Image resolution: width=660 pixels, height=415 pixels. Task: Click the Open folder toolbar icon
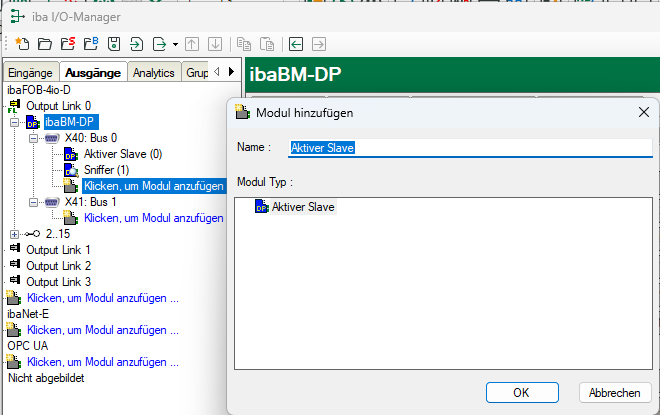[45, 44]
